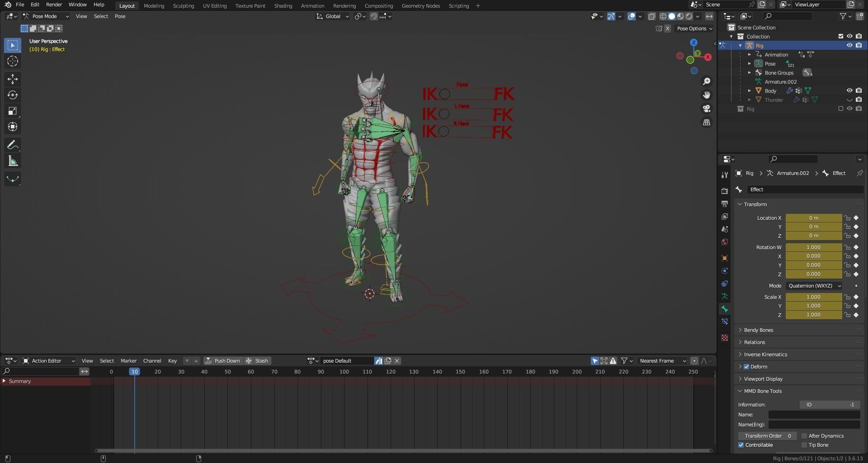Image resolution: width=868 pixels, height=463 pixels.
Task: Open the Bone properties tab
Action: coord(725,309)
